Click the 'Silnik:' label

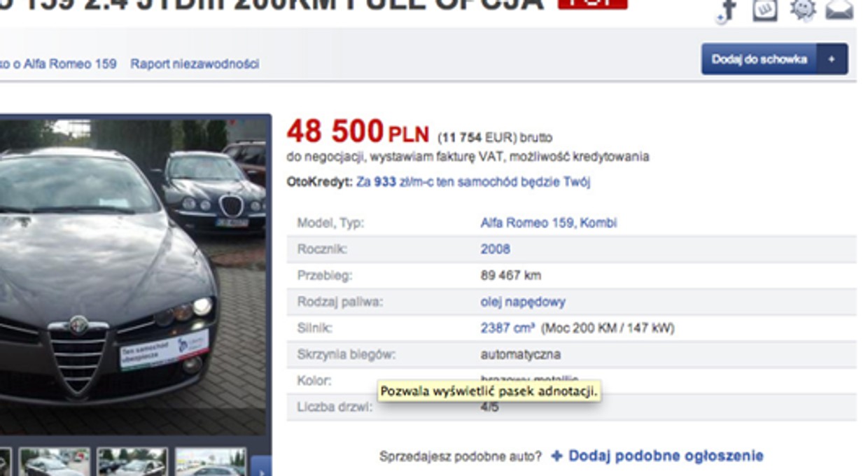coord(315,328)
